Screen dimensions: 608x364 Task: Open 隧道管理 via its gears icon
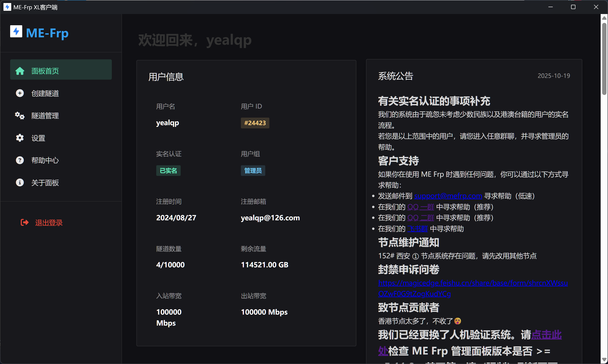19,115
